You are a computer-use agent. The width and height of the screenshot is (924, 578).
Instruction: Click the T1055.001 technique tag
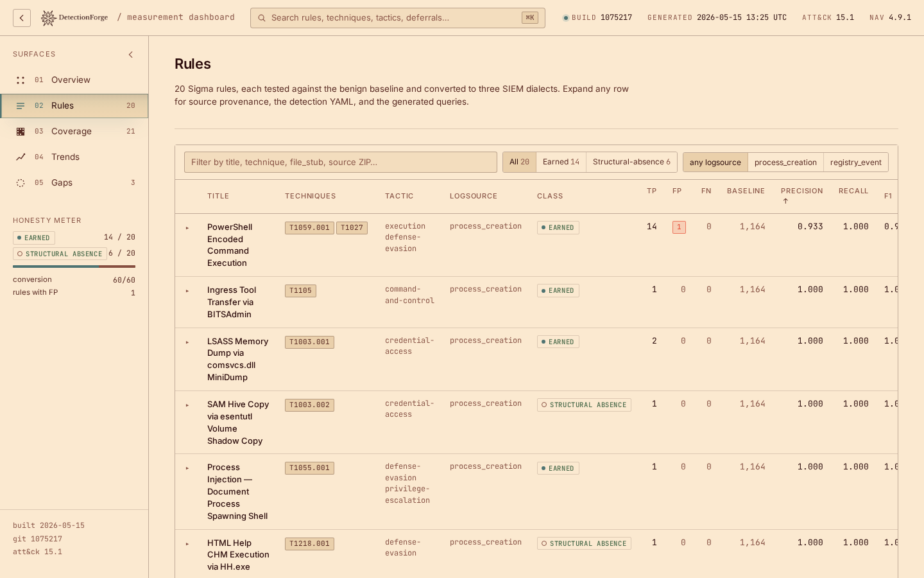click(309, 468)
